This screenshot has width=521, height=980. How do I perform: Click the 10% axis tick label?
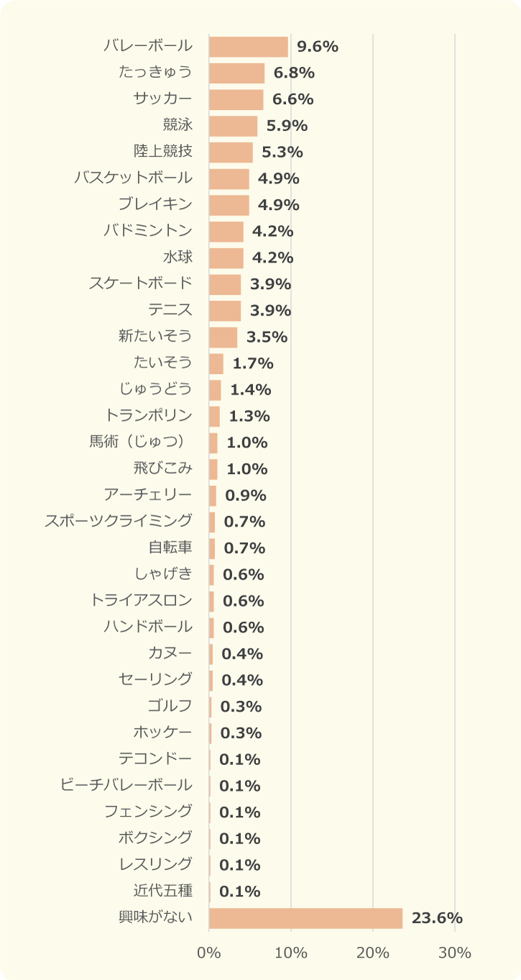pos(291,953)
